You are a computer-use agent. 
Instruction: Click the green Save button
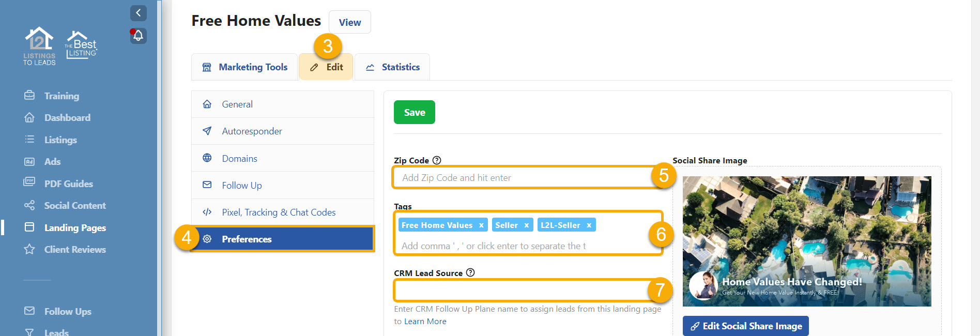[x=414, y=112]
